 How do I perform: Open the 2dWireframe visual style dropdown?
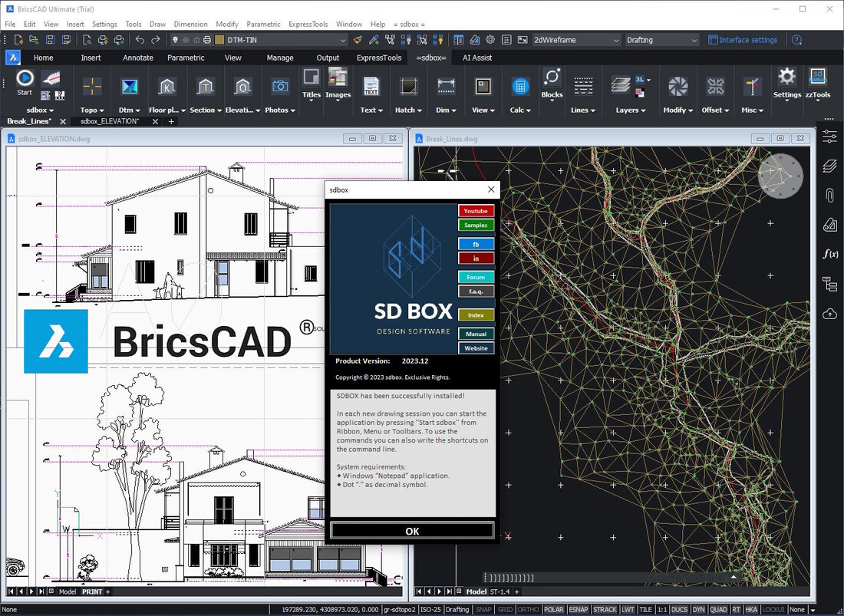point(615,40)
